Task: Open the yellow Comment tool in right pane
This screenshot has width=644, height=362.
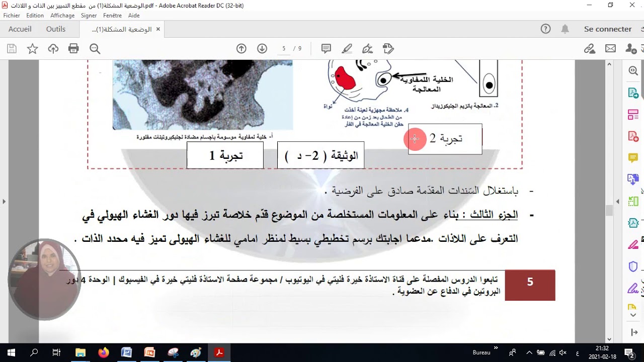Action: point(633,158)
